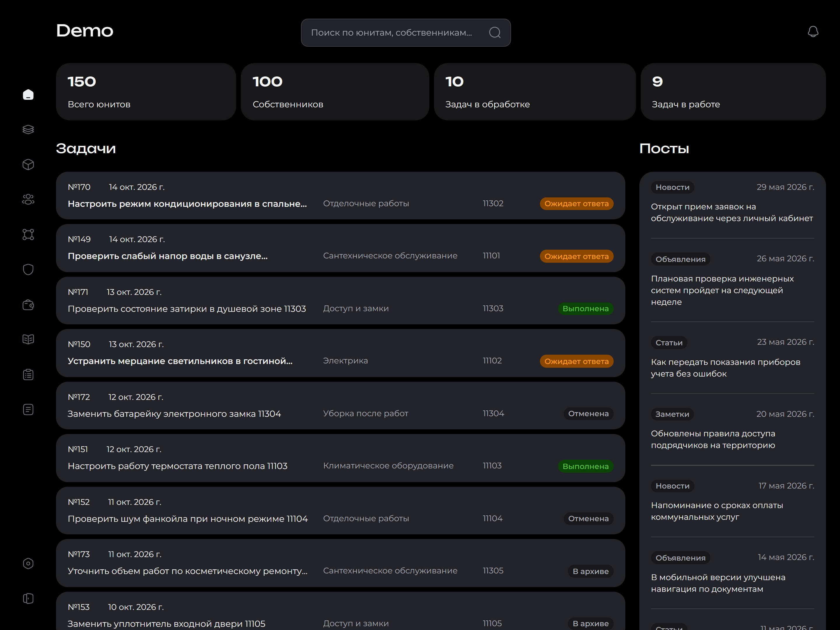Open the open book sidebar icon

click(x=28, y=339)
